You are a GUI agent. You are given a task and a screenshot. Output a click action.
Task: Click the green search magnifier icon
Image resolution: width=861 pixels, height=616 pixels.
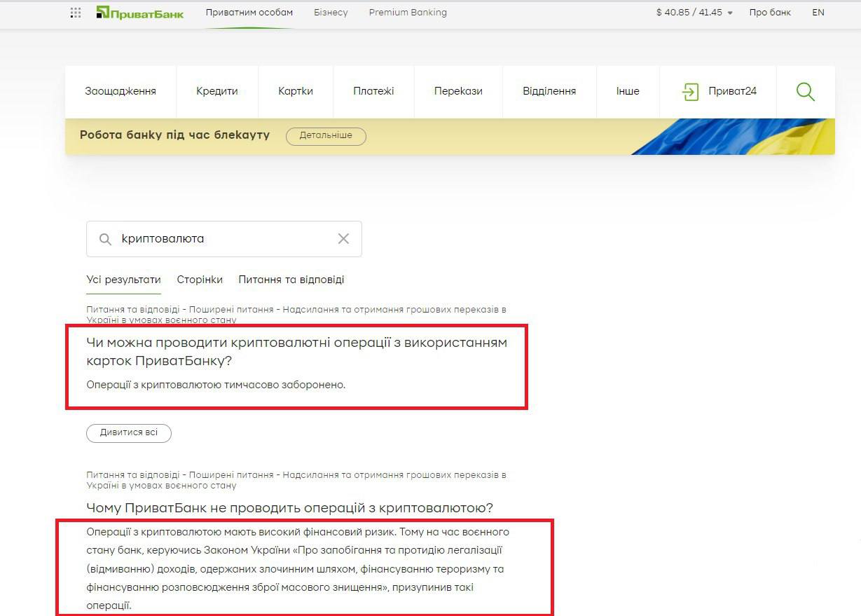(x=805, y=91)
